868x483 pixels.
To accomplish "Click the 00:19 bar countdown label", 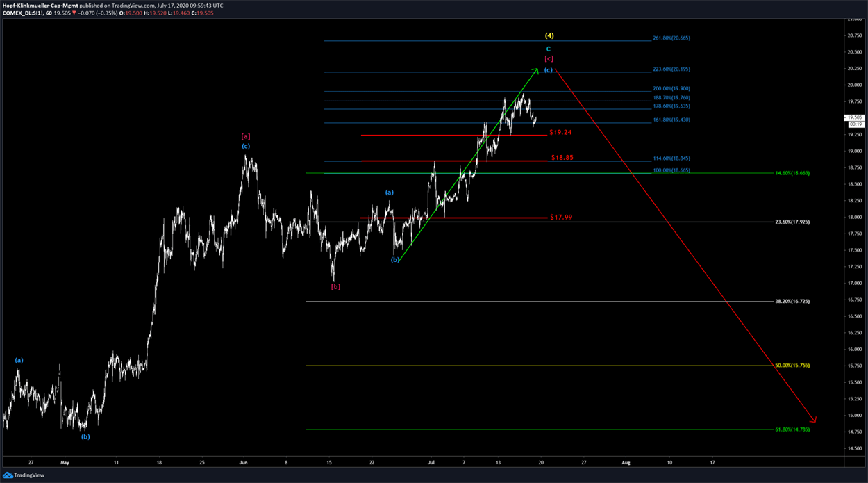I will point(853,125).
